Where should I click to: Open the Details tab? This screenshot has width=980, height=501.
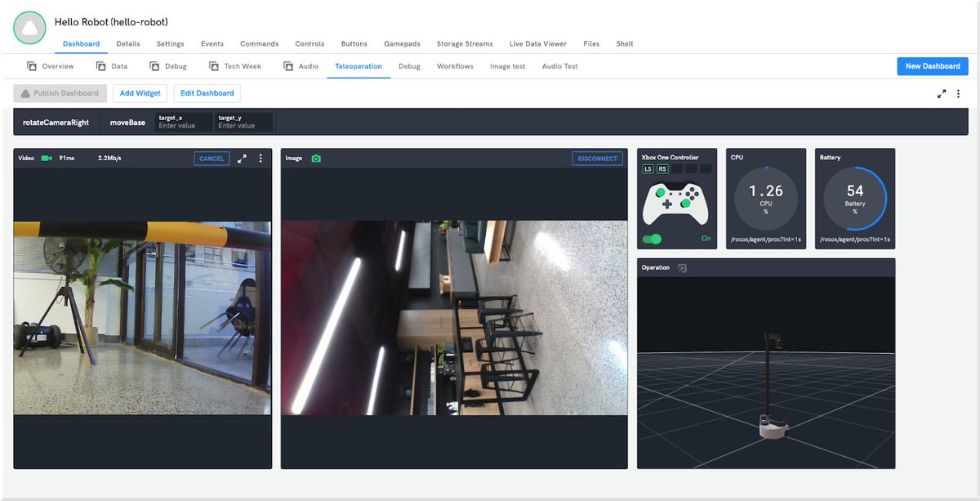(128, 44)
